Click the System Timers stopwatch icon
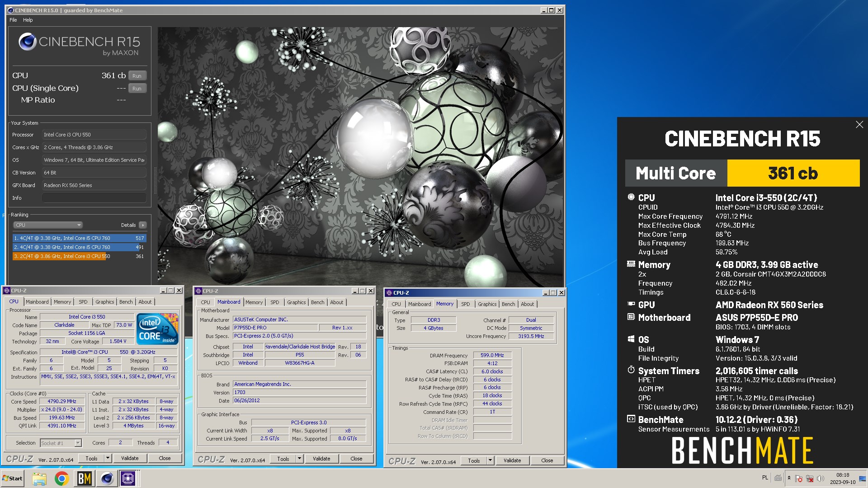 (x=631, y=370)
